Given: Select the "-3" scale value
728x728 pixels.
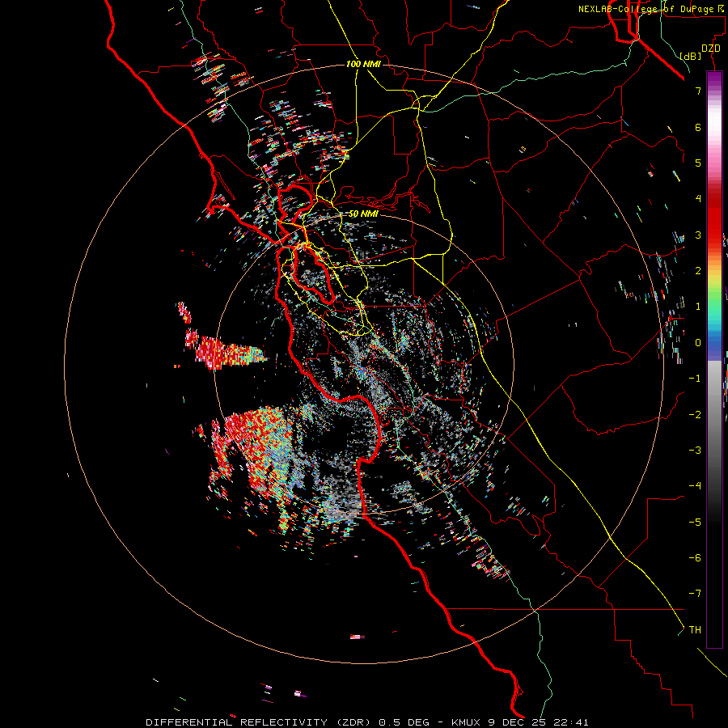Looking at the screenshot, I should 695,451.
